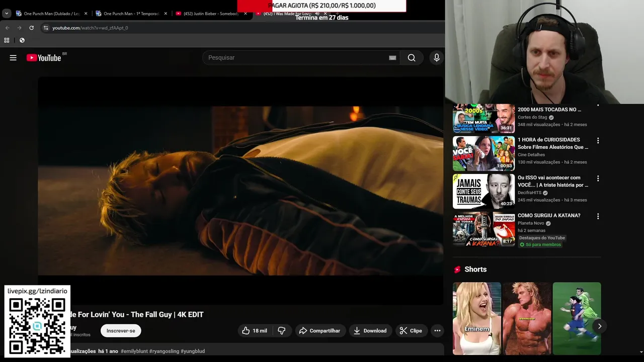Open the Eminem Short thumbnail
The height and width of the screenshot is (362, 644).
pos(477,318)
